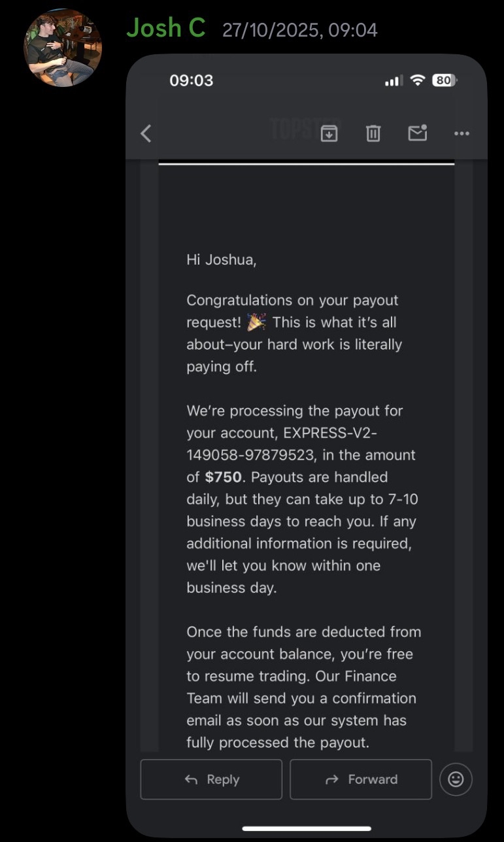Tap the 09:03 clock in status bar
Image resolution: width=504 pixels, height=842 pixels.
click(x=191, y=80)
